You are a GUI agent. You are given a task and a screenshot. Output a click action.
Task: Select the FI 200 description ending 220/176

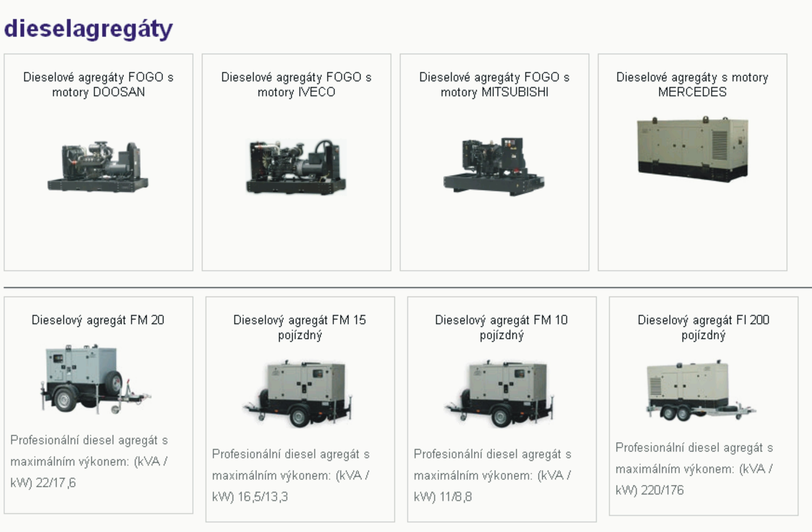[694, 469]
